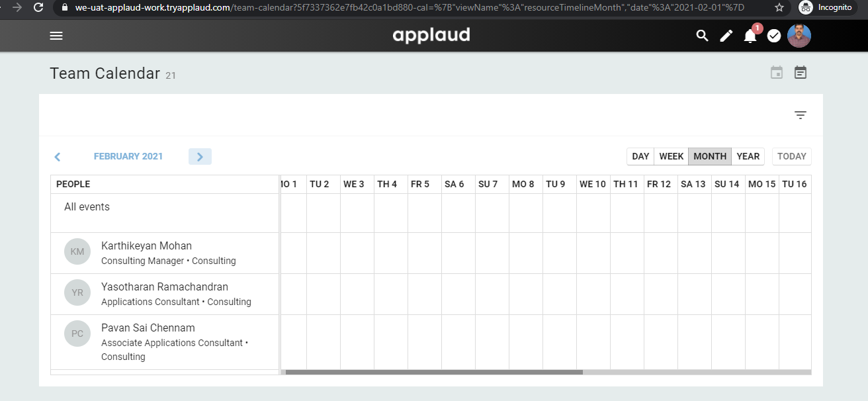Screen dimensions: 868x401
Task: Select the MONTH view
Action: tap(710, 156)
